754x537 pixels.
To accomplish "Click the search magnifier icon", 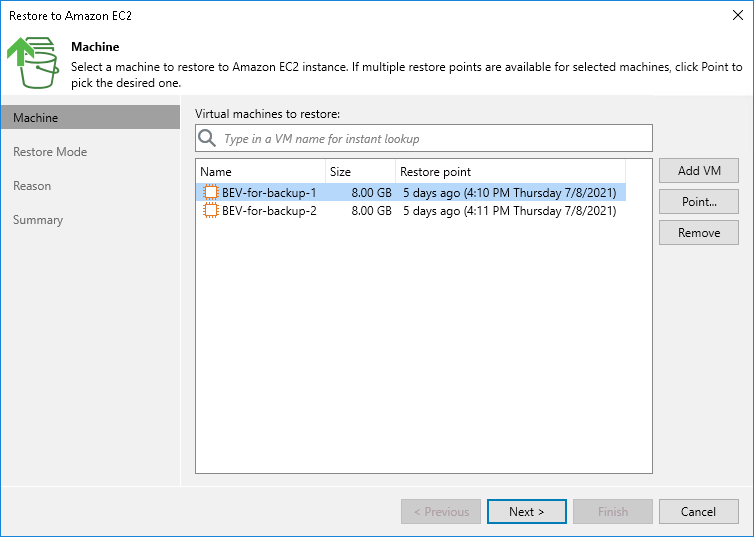I will tap(208, 139).
